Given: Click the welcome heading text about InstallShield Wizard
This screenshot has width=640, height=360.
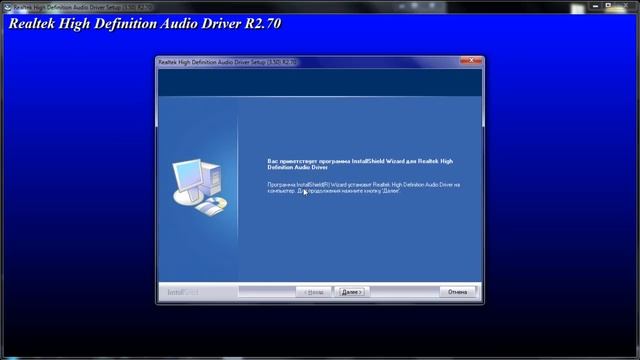Looking at the screenshot, I should tap(360, 164).
